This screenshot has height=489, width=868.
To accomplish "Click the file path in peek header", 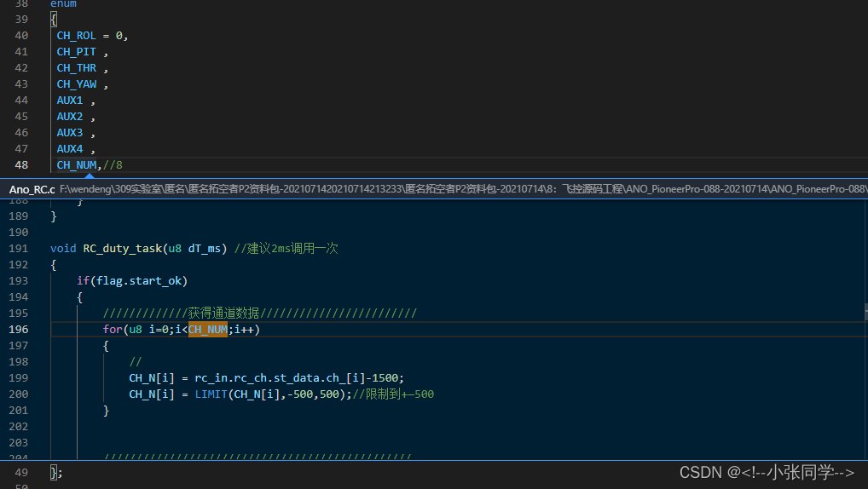I will [463, 189].
